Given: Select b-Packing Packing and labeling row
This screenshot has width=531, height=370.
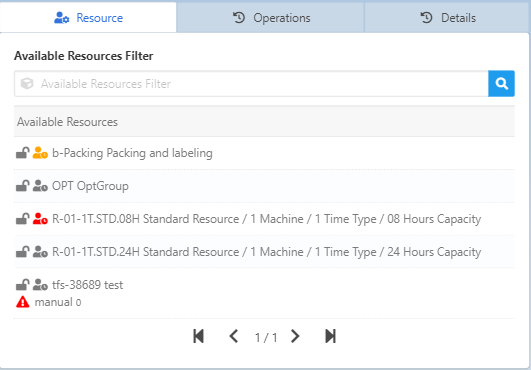Looking at the screenshot, I should click(x=264, y=153).
